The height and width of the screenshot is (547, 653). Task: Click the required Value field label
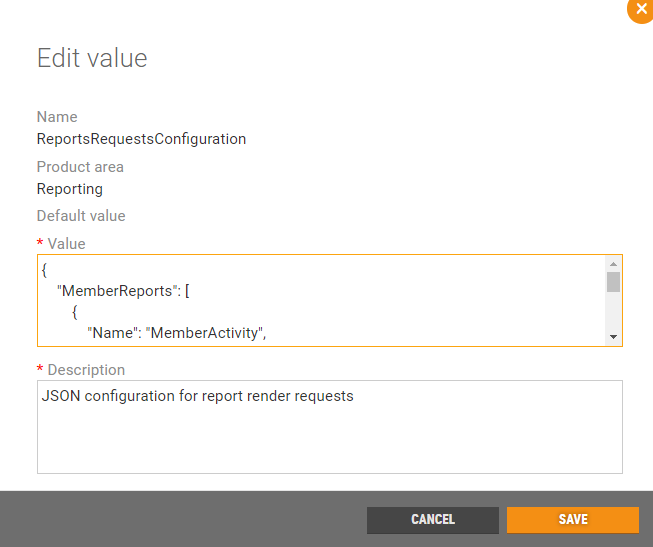click(x=67, y=244)
